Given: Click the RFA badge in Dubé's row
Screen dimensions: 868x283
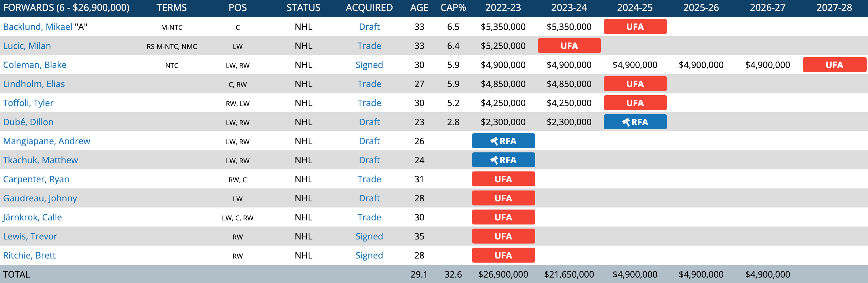Looking at the screenshot, I should (x=635, y=122).
